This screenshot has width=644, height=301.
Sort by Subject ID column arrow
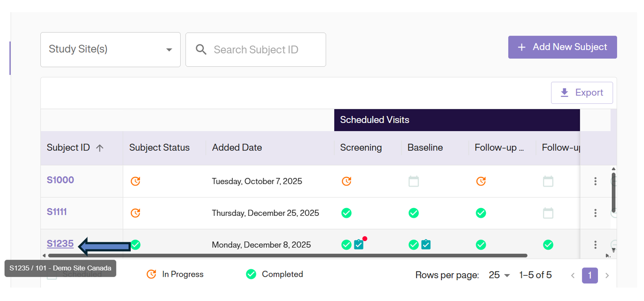coord(100,148)
